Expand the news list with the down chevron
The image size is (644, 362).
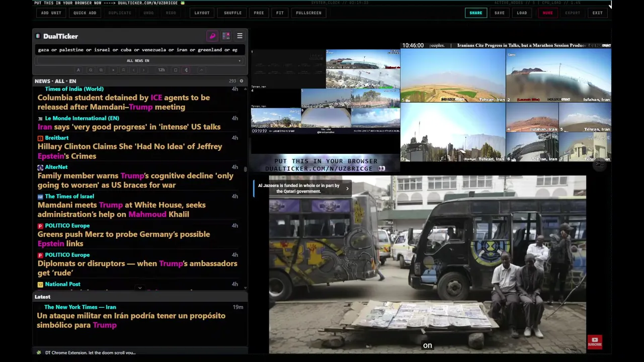tap(140, 288)
